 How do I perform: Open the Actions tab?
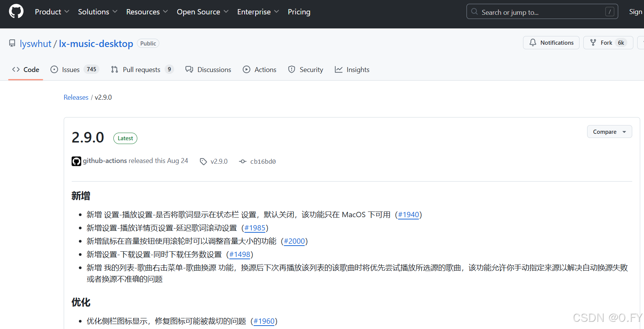tap(260, 69)
